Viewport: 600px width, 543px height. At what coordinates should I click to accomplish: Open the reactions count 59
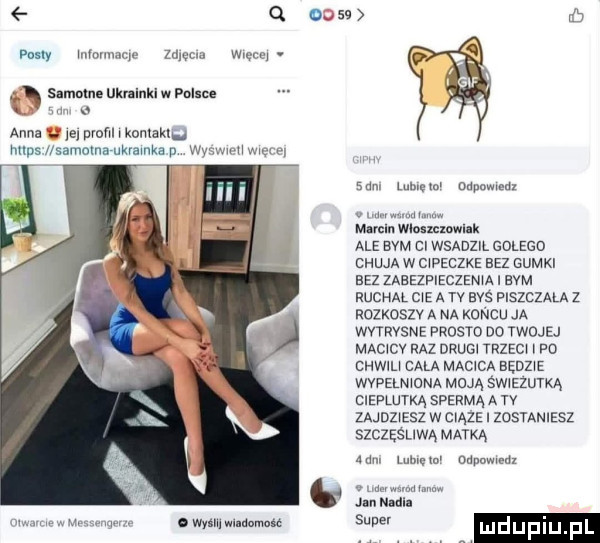(x=344, y=15)
